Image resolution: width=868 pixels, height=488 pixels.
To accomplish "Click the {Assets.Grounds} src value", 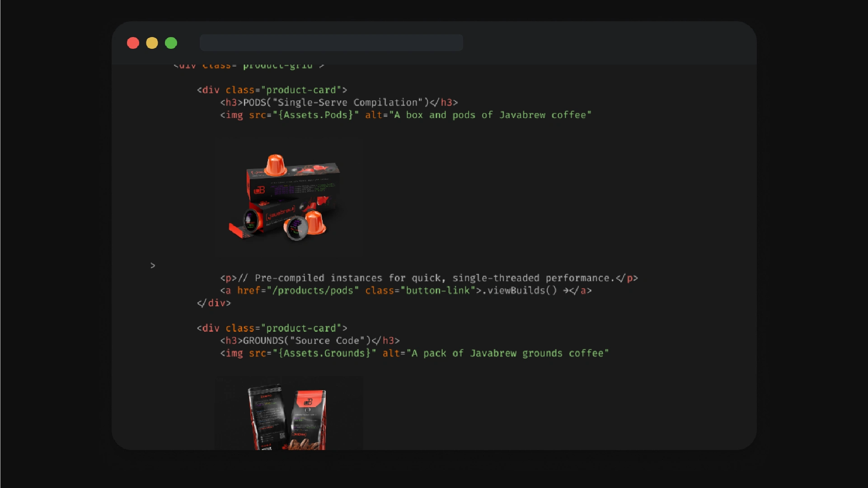I will (x=324, y=353).
